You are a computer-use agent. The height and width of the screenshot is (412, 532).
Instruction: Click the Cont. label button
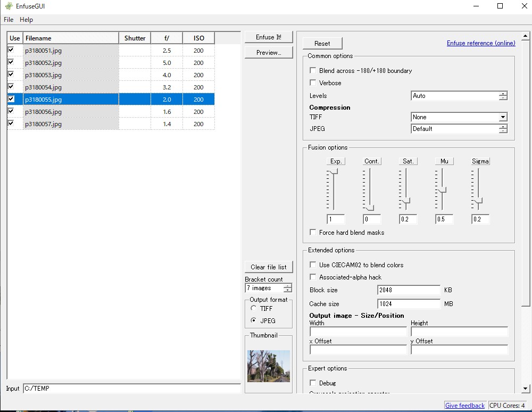(x=372, y=161)
